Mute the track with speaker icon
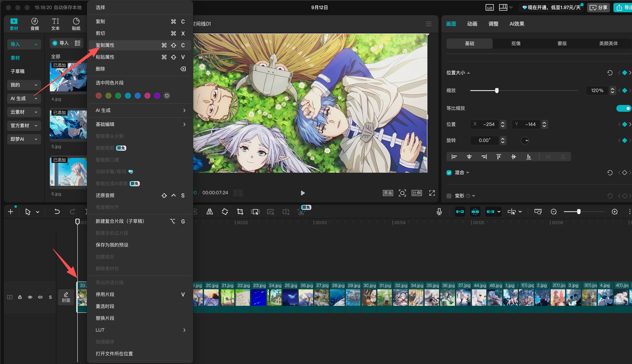 pyautogui.click(x=40, y=297)
